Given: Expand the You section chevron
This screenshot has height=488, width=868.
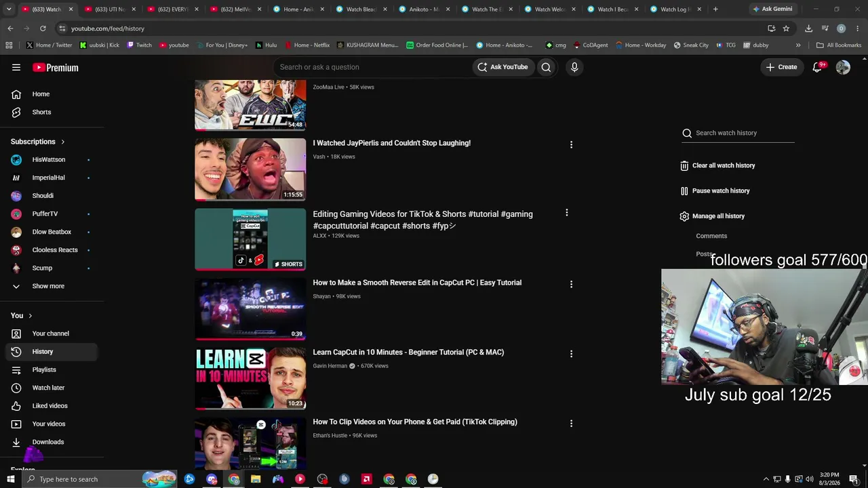Looking at the screenshot, I should [31, 316].
